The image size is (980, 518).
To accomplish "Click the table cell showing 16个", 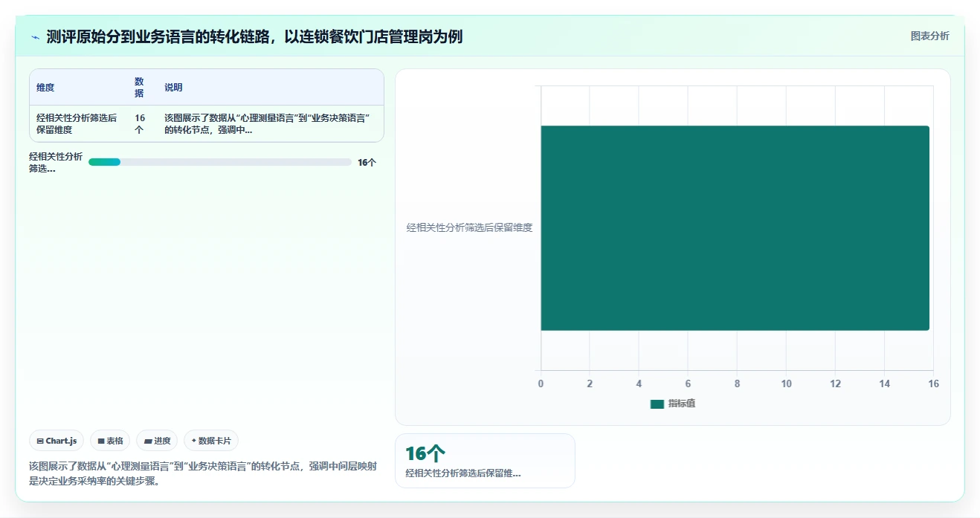I will pos(140,124).
